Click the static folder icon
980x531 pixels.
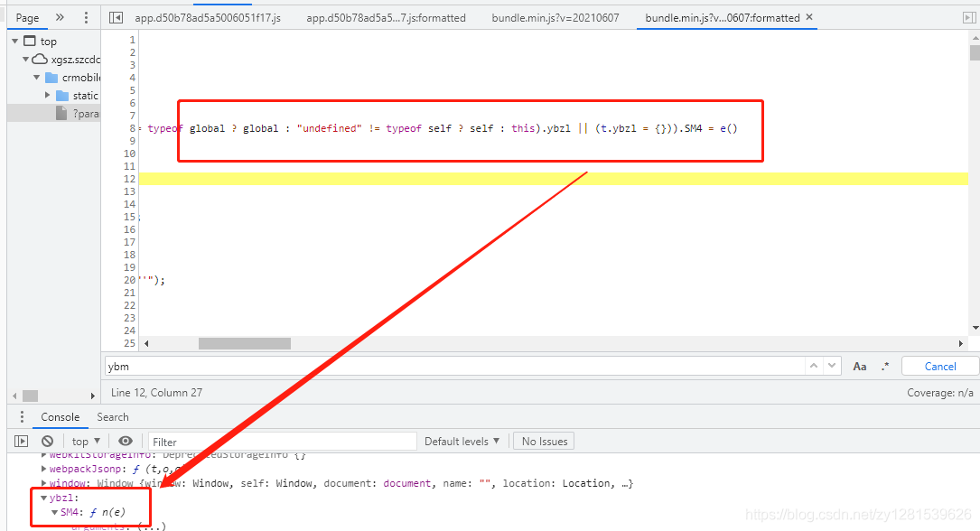pos(62,96)
